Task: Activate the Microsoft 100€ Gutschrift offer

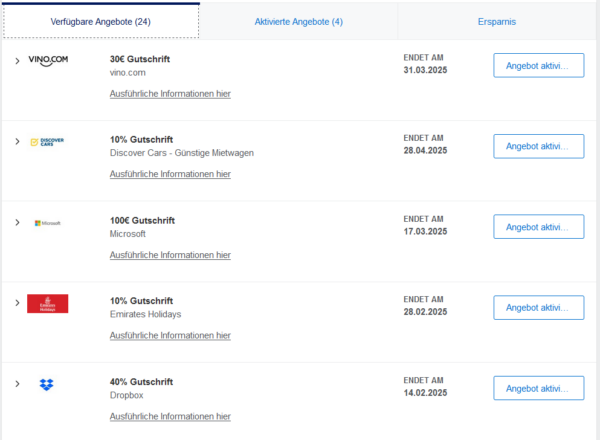Action: [x=538, y=227]
